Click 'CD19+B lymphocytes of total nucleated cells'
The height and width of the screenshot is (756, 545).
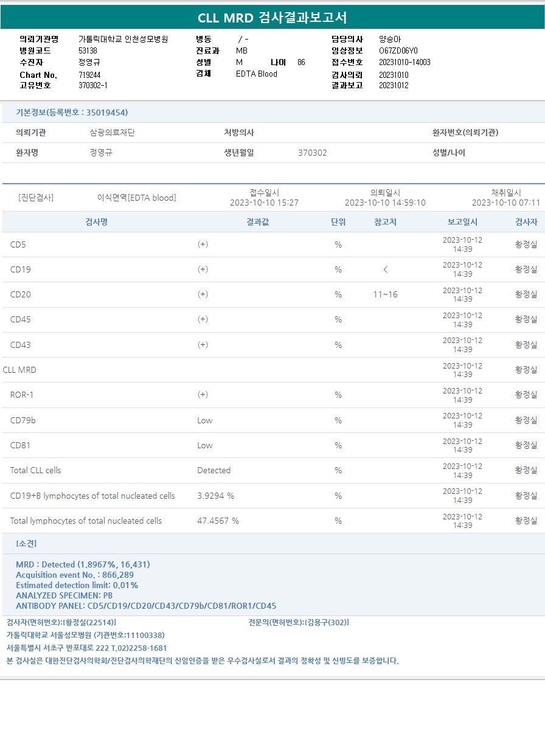pyautogui.click(x=92, y=496)
